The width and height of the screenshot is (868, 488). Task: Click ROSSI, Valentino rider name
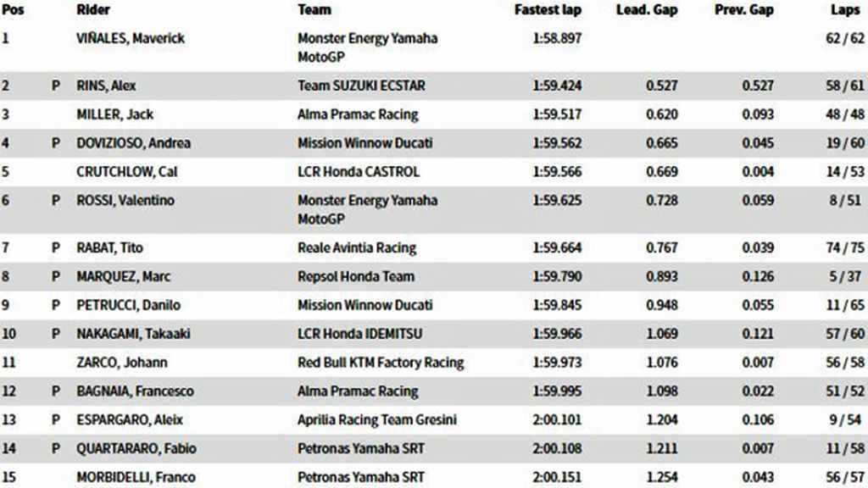(x=125, y=200)
